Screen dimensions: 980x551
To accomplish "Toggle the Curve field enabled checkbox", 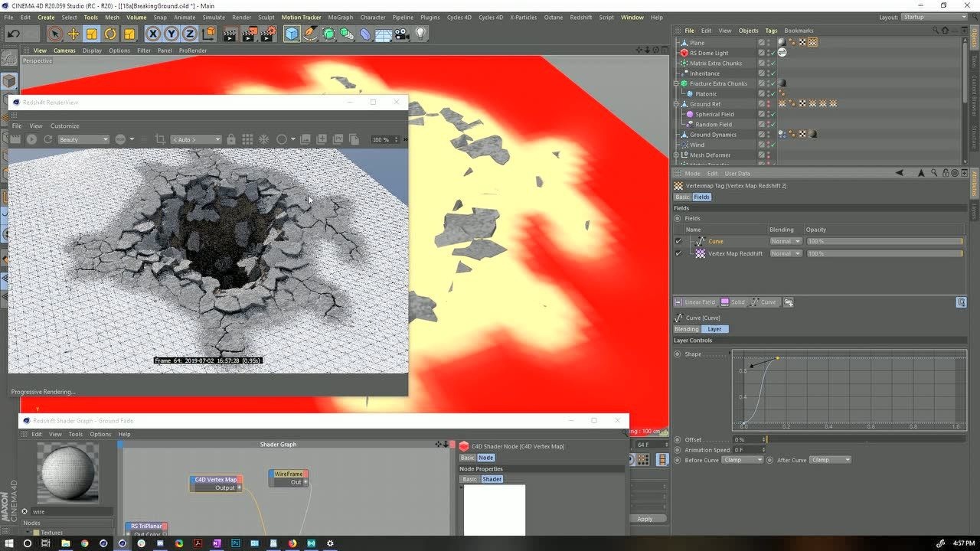I will [x=678, y=240].
